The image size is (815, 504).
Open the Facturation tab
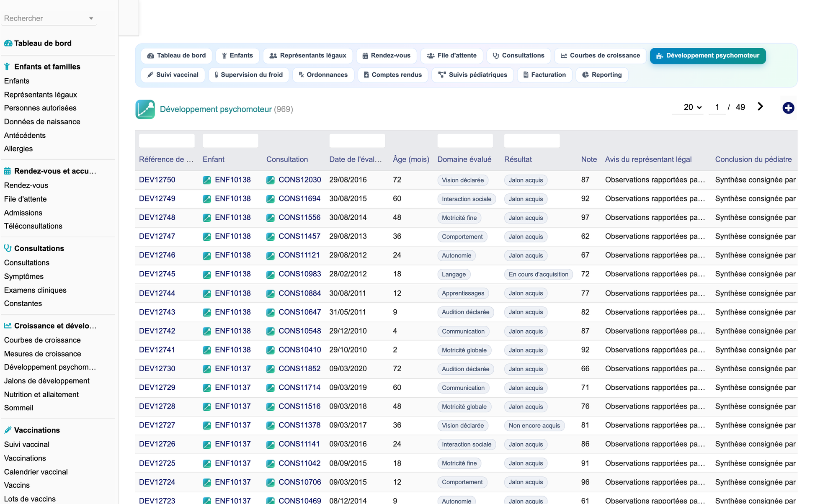[544, 75]
